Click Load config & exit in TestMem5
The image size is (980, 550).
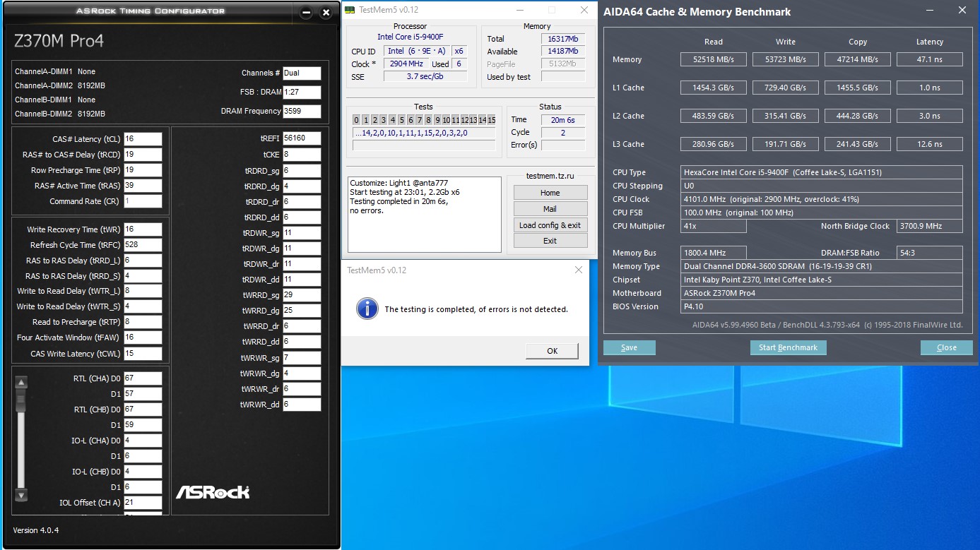550,225
